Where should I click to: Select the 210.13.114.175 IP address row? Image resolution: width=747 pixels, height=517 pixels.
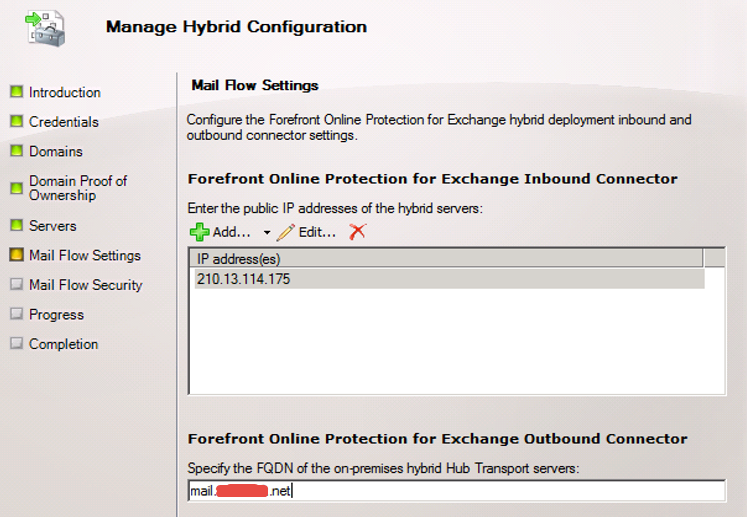pyautogui.click(x=445, y=279)
